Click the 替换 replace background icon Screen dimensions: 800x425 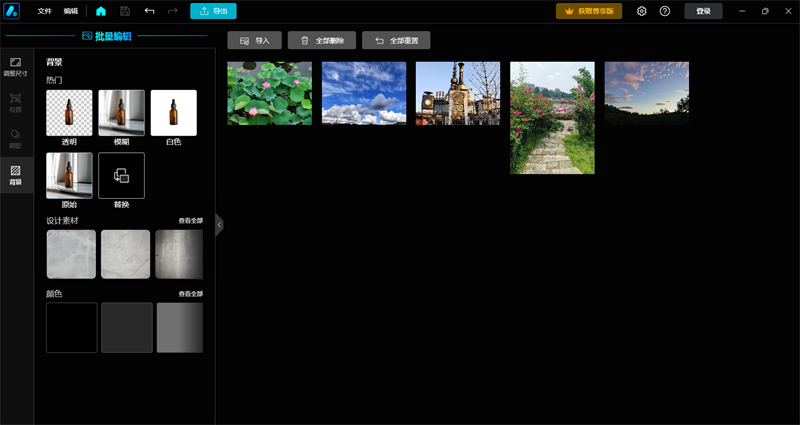pos(121,176)
